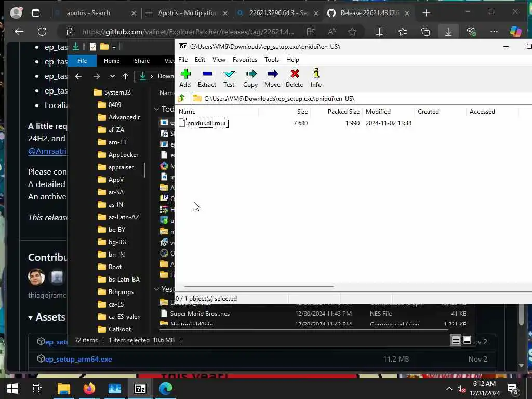Refresh the browser page

42,32
